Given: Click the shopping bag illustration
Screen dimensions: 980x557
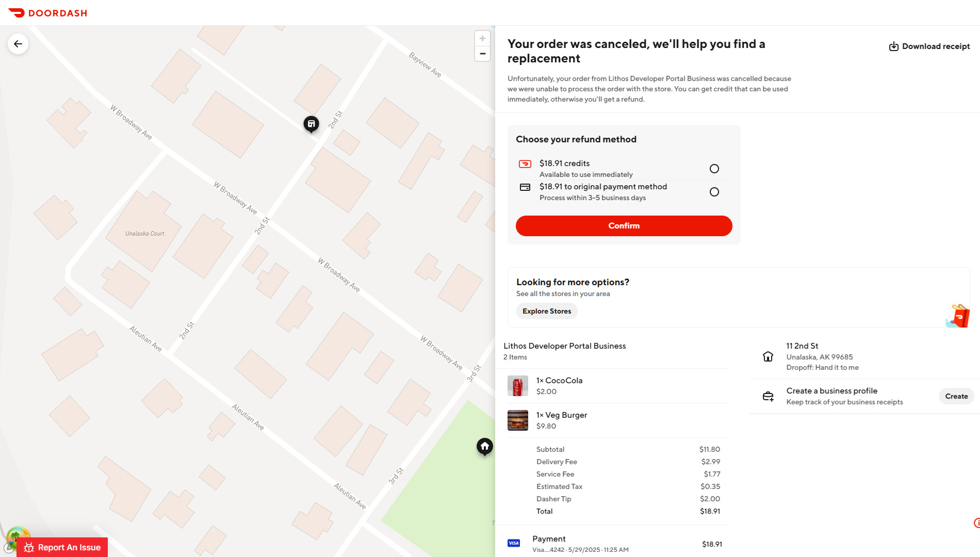Looking at the screenshot, I should 958,316.
